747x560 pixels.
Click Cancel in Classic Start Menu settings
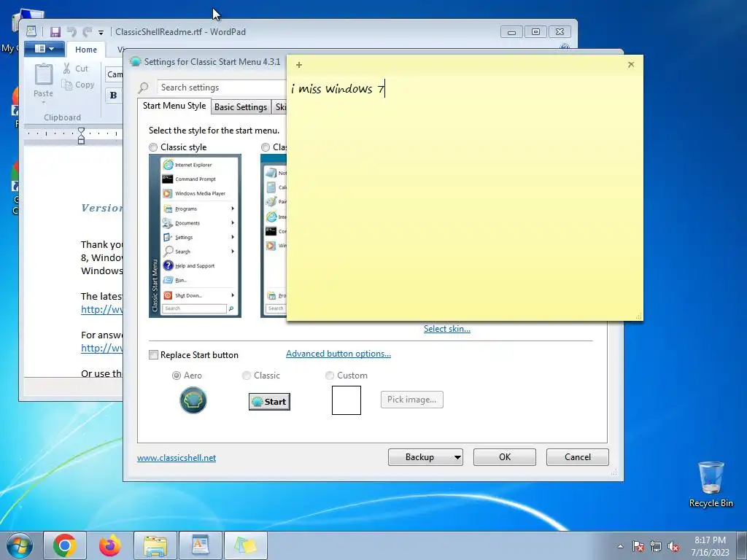578,457
